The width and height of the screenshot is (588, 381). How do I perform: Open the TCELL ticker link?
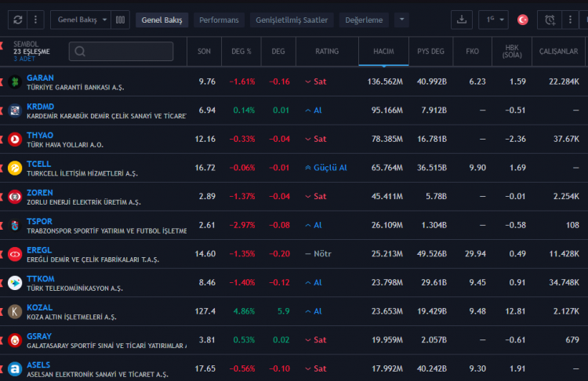coord(39,165)
